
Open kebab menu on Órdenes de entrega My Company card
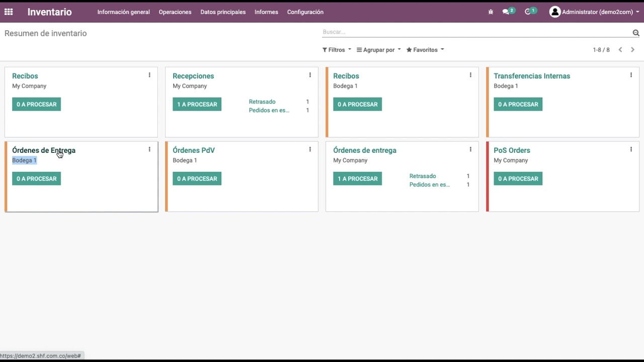[470, 150]
